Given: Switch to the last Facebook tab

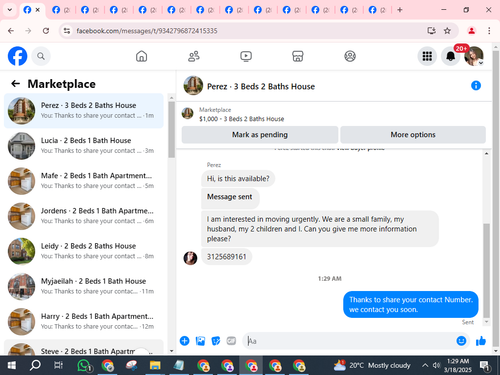Looking at the screenshot, I should (377, 10).
